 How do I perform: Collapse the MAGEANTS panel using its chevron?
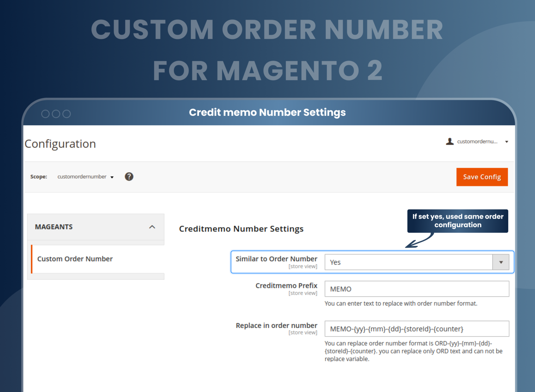coord(152,227)
